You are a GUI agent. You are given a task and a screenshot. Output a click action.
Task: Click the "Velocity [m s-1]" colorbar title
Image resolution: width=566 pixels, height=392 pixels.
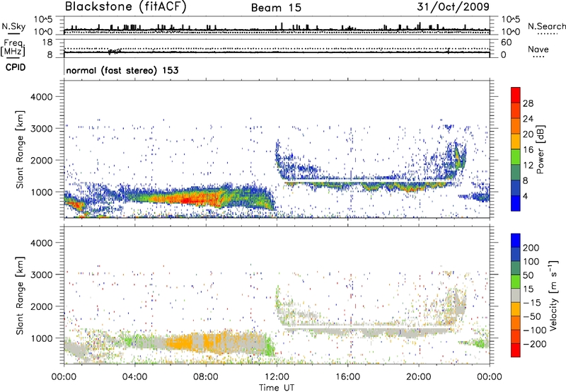pos(553,295)
